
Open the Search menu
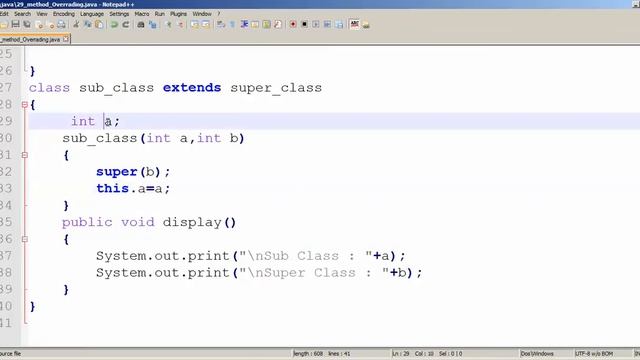22,14
